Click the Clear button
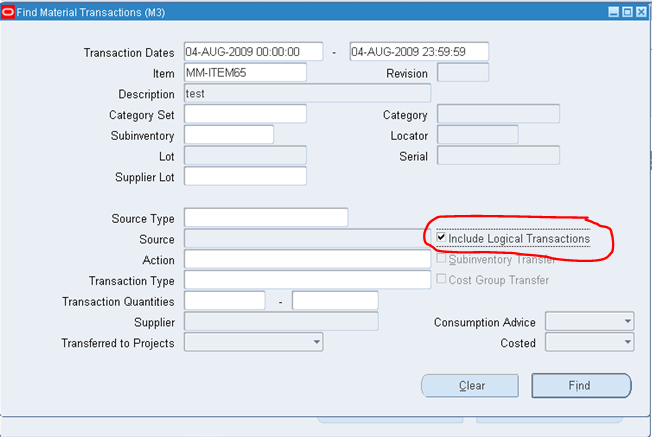This screenshot has width=652, height=437. click(470, 385)
